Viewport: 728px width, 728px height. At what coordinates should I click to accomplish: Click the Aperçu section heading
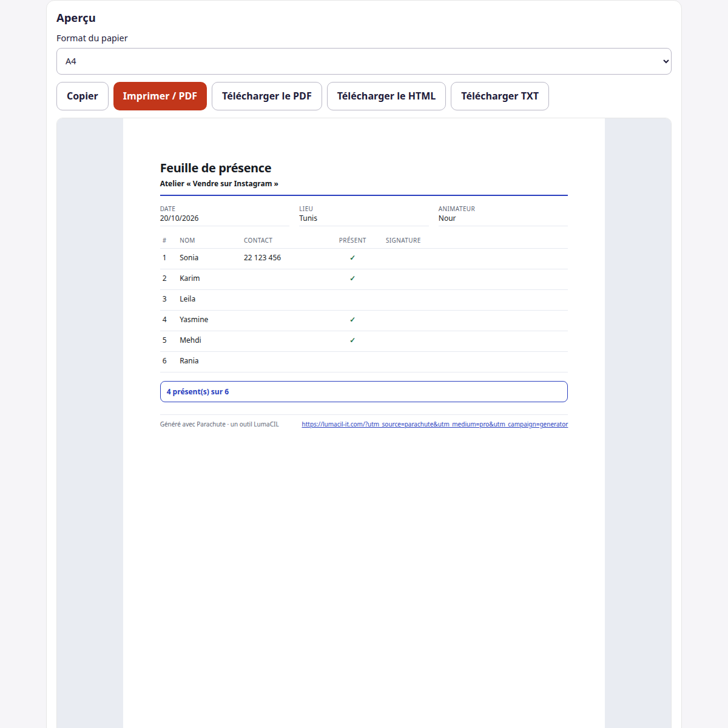(x=76, y=18)
